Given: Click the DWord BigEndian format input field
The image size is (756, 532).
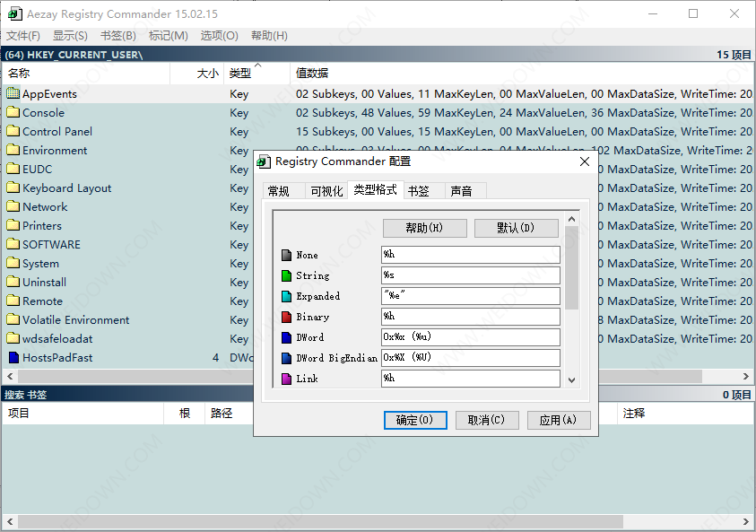Looking at the screenshot, I should point(471,358).
